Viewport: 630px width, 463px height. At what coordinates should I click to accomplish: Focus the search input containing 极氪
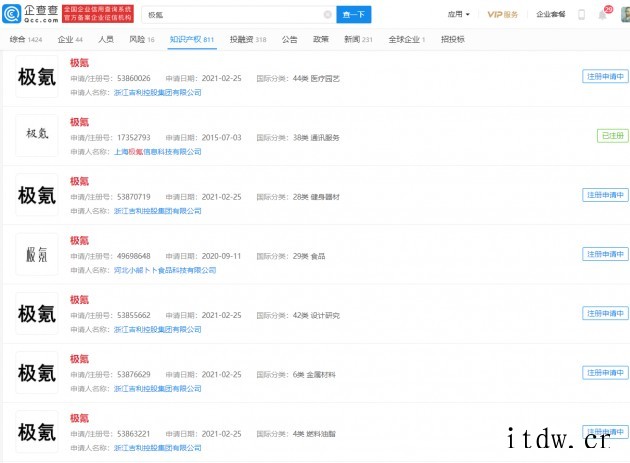click(239, 15)
